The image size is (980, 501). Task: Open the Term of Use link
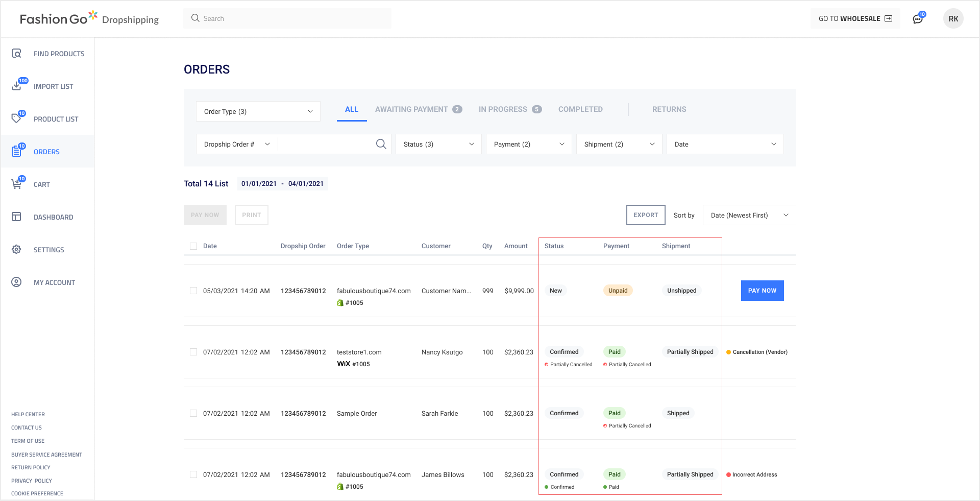coord(28,441)
